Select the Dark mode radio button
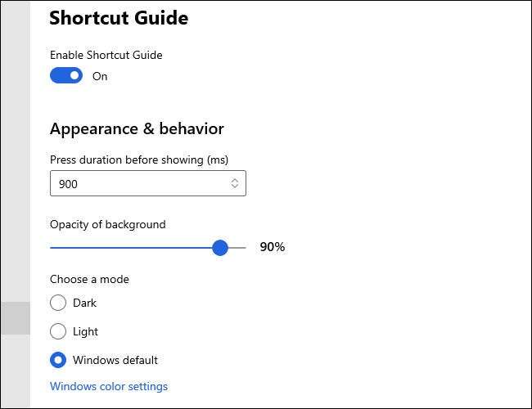532x409 pixels. click(58, 303)
